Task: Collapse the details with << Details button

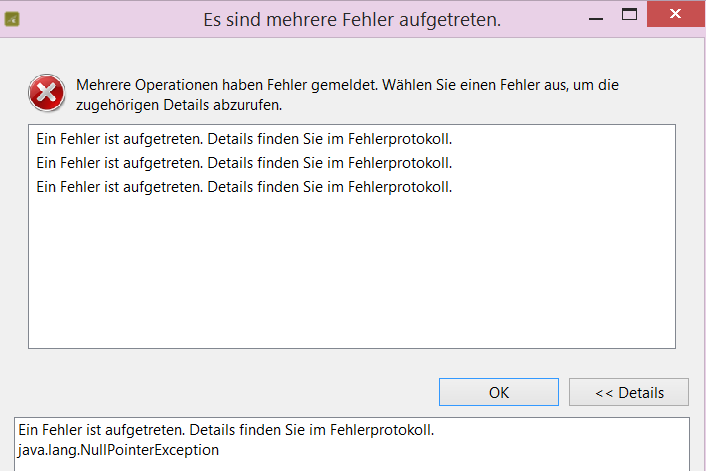Action: click(x=628, y=392)
